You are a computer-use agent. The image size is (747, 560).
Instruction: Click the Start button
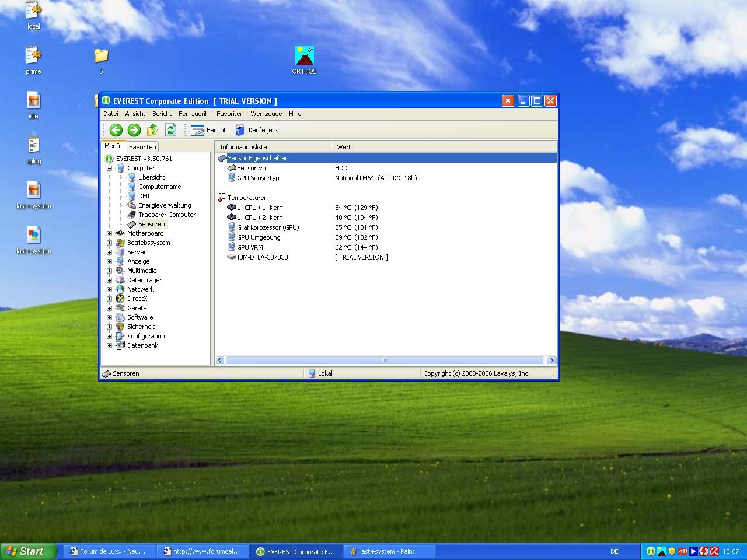[x=29, y=551]
